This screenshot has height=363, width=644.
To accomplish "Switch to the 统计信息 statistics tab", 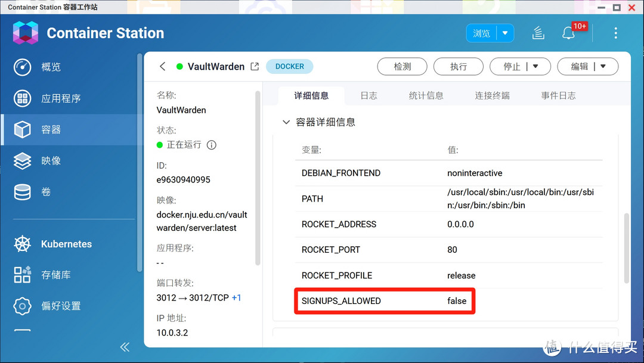I will (426, 95).
